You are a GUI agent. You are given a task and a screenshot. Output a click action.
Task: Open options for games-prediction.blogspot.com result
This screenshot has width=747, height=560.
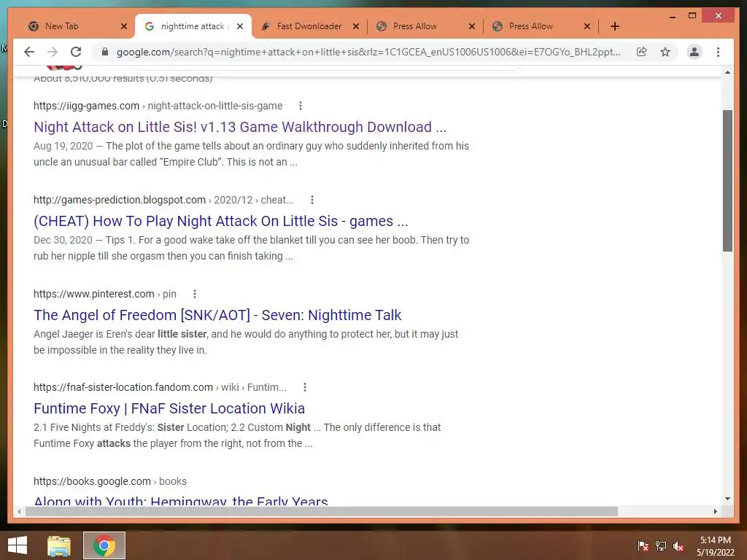[312, 200]
